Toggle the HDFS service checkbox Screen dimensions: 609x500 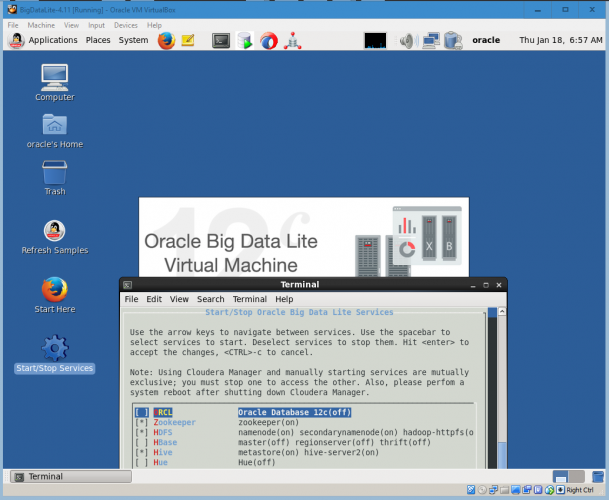click(x=141, y=432)
